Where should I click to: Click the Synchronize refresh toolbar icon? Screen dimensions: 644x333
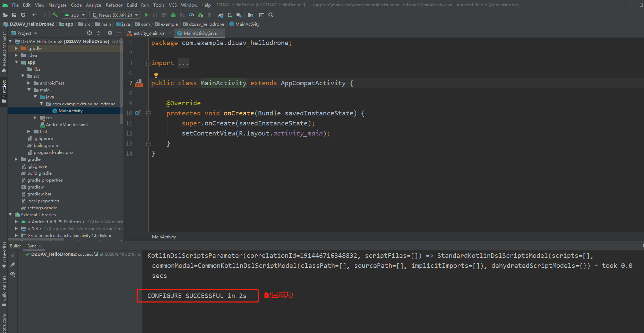(23, 15)
